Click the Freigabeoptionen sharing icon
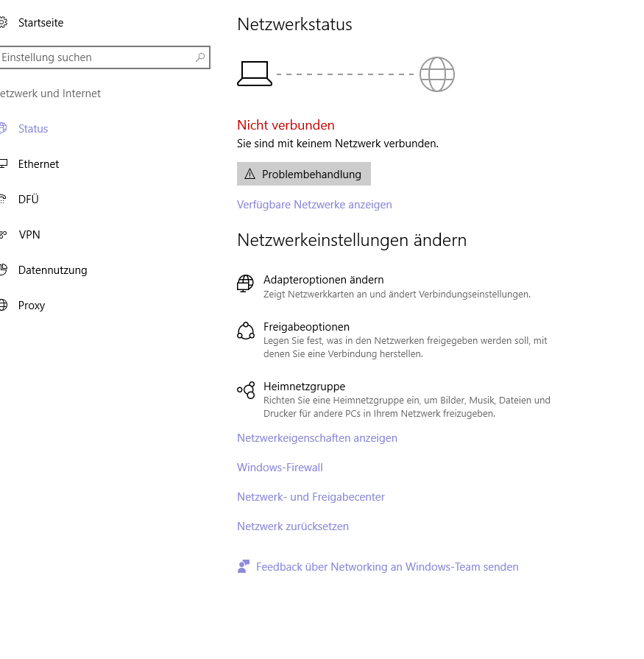 tap(246, 331)
